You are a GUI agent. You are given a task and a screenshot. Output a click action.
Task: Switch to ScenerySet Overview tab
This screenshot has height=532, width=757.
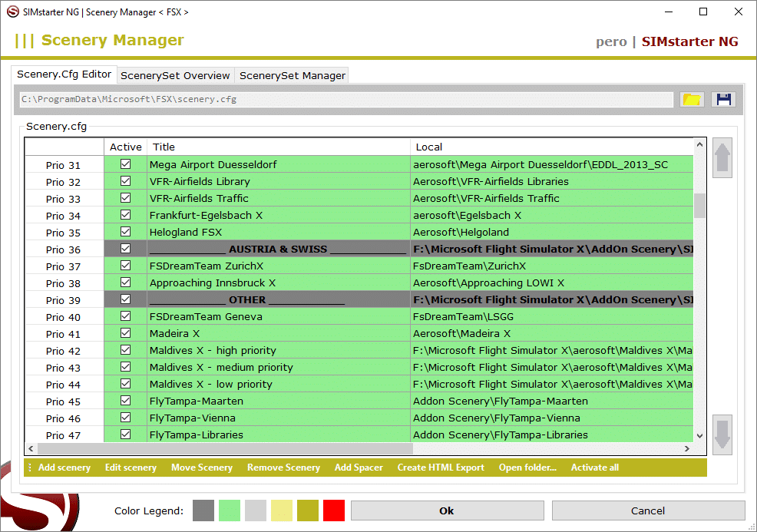point(175,75)
